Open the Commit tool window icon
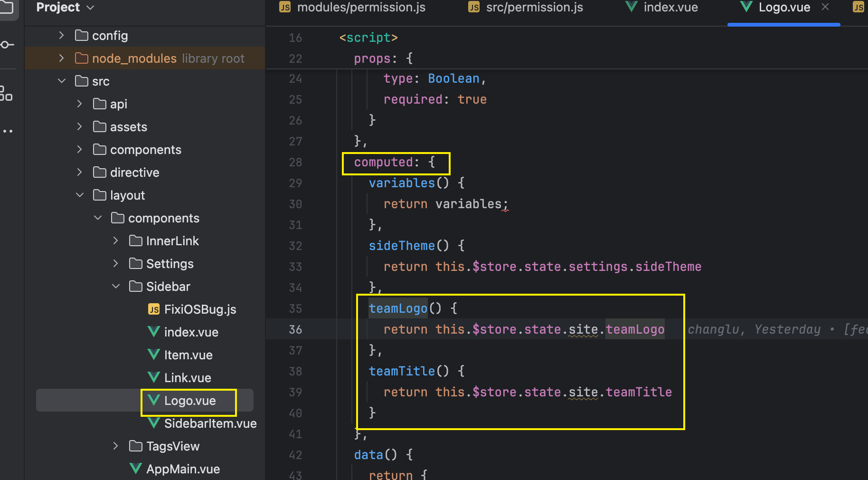Screen dimensions: 868x480 coord(7,45)
